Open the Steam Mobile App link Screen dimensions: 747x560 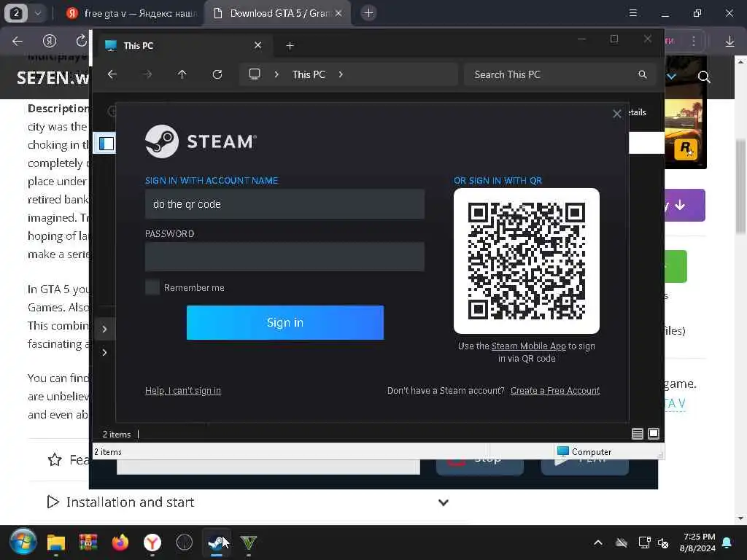528,346
